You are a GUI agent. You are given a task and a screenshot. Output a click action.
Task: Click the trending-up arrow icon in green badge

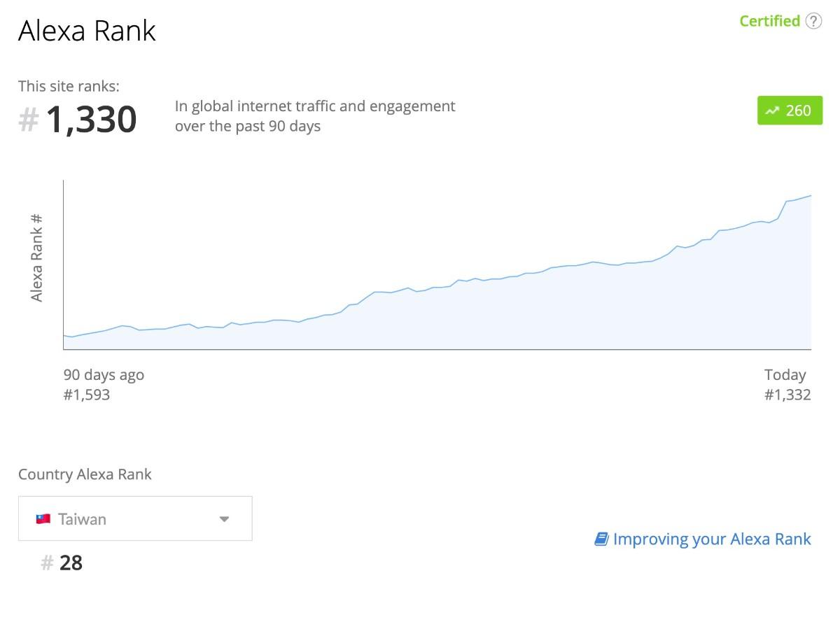tap(772, 111)
